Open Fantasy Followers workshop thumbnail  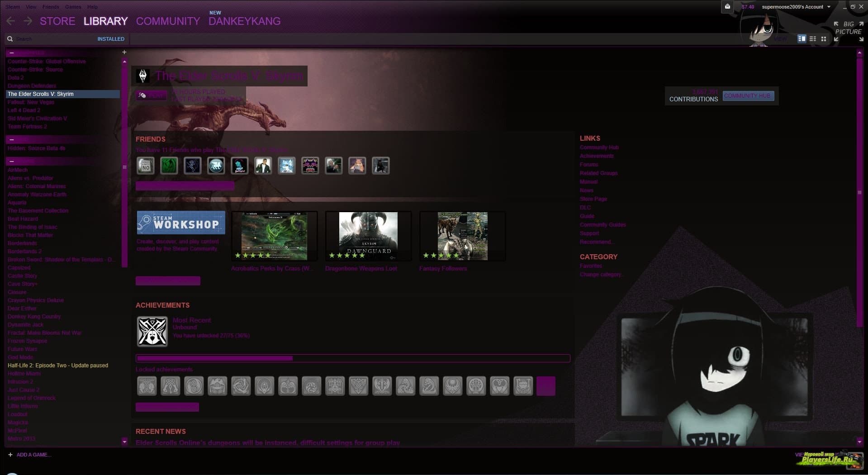pos(462,236)
